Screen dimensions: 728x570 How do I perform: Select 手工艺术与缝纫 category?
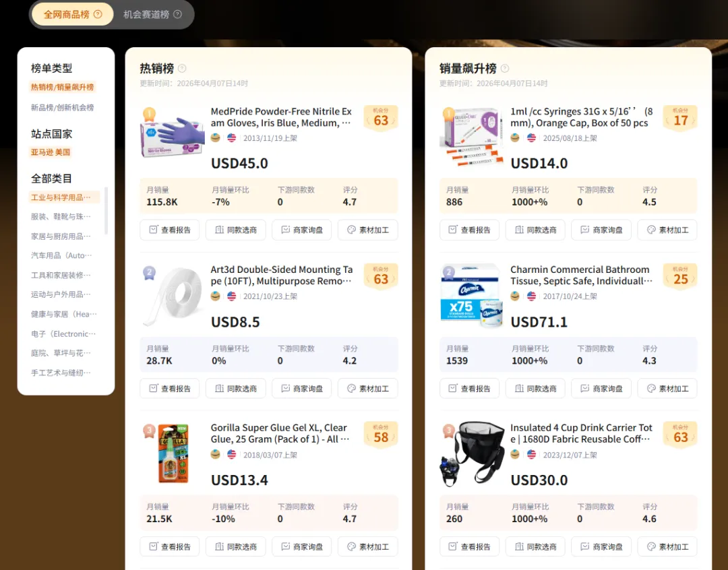61,373
